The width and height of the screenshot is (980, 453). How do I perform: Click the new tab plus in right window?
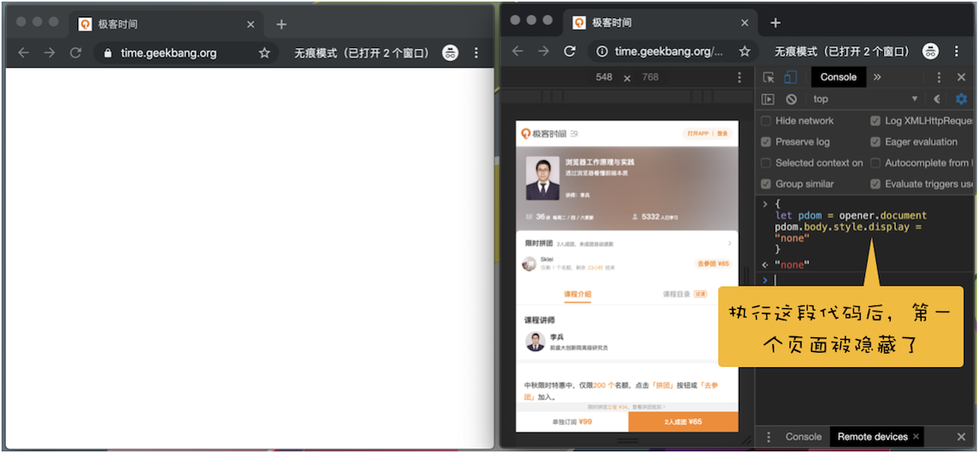[775, 23]
